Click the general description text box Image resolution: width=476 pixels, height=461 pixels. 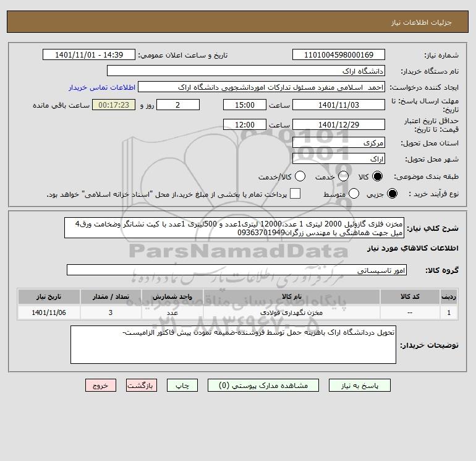coord(234,228)
